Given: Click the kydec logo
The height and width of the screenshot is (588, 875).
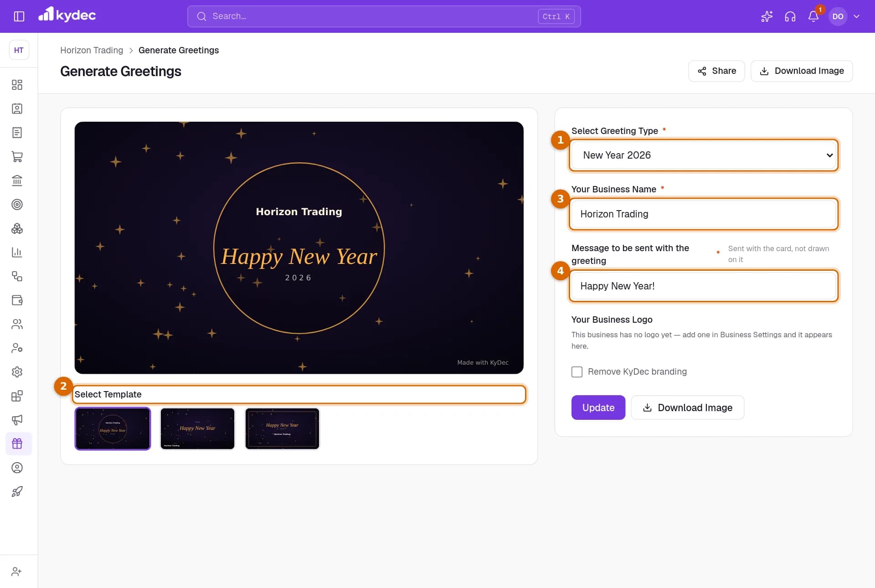Looking at the screenshot, I should coord(67,15).
